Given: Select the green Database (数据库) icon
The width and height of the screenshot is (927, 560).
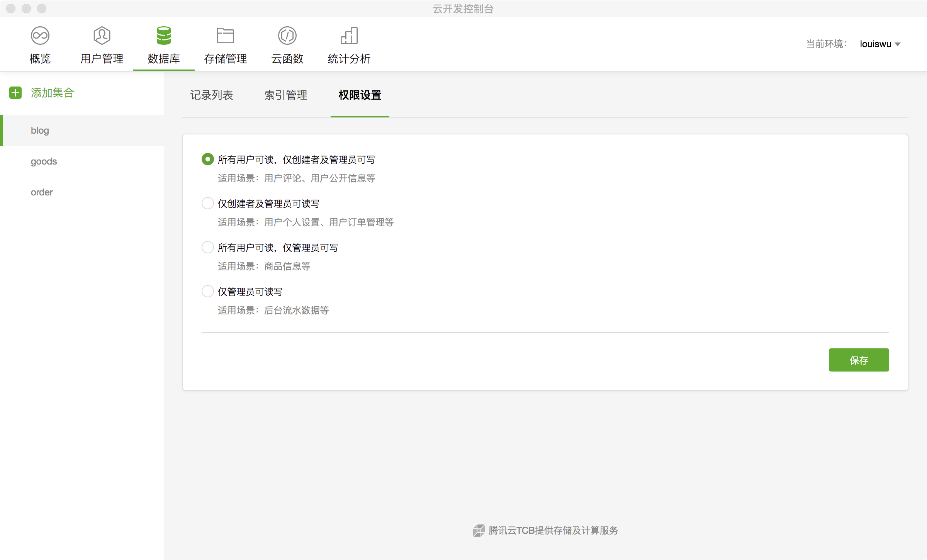Looking at the screenshot, I should point(164,36).
